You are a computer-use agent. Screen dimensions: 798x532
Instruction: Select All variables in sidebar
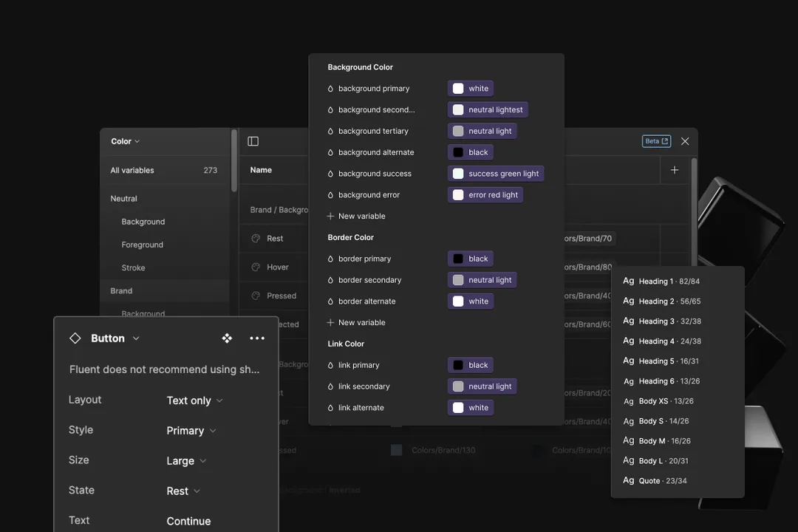coord(164,170)
